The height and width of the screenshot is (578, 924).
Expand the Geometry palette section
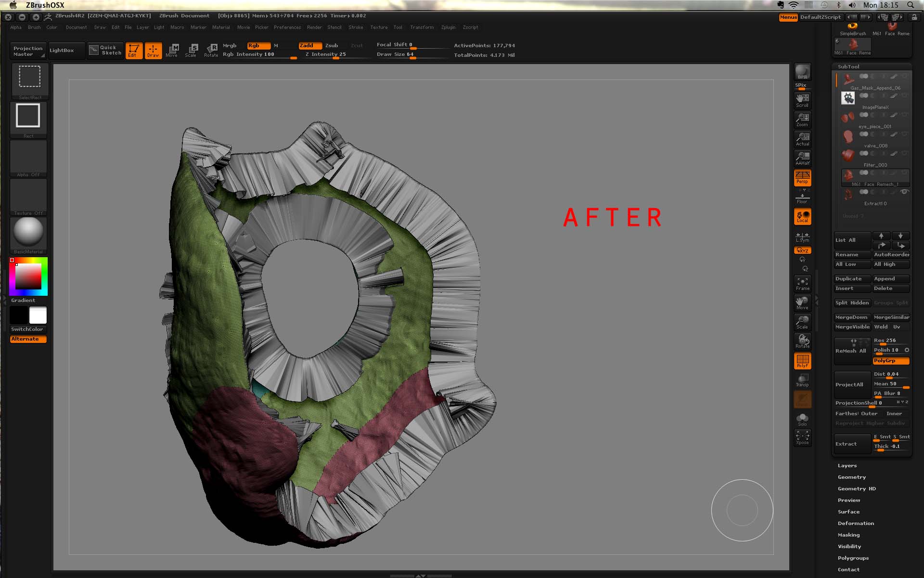pyautogui.click(x=851, y=477)
